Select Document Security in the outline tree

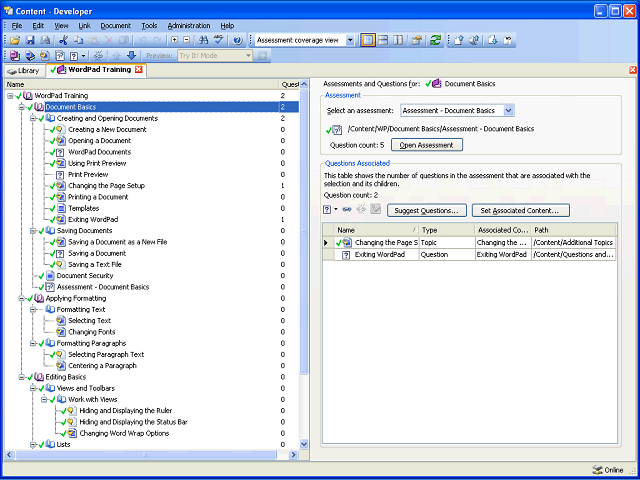tap(85, 276)
